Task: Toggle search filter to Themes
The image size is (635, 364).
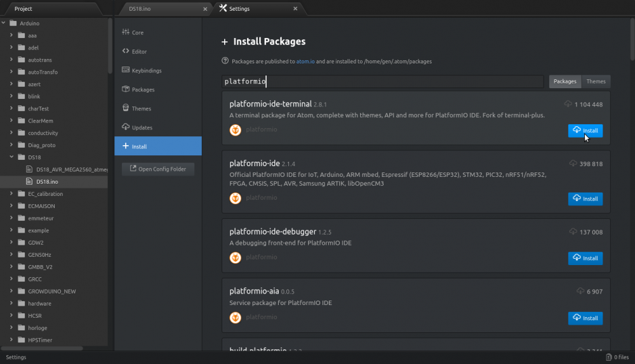Action: coord(596,81)
